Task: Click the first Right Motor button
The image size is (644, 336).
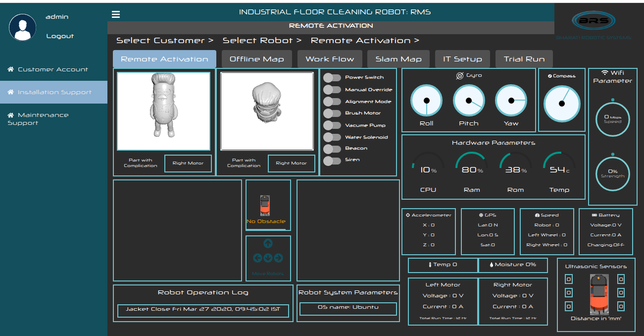Action: pos(188,163)
